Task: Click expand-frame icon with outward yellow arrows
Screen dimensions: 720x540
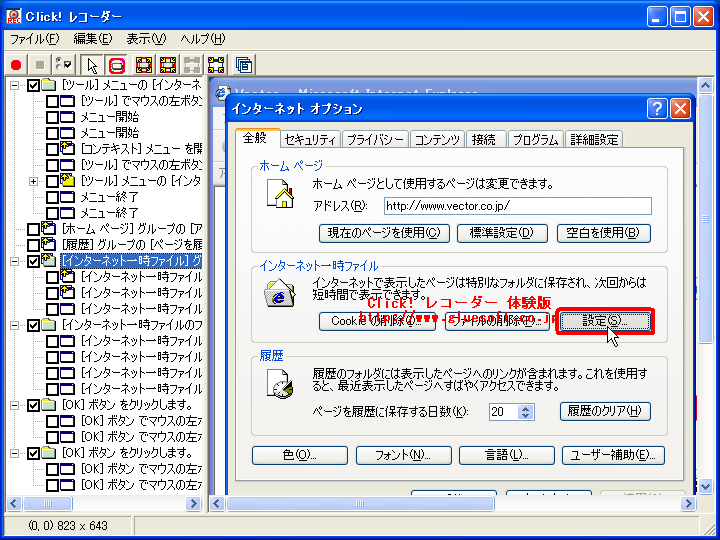Action: pyautogui.click(x=144, y=65)
